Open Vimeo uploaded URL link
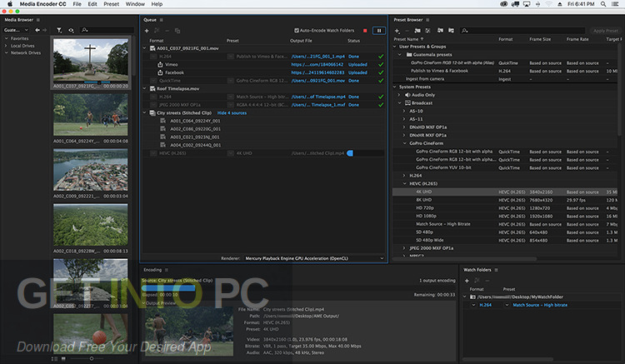625x364 pixels. tap(317, 64)
